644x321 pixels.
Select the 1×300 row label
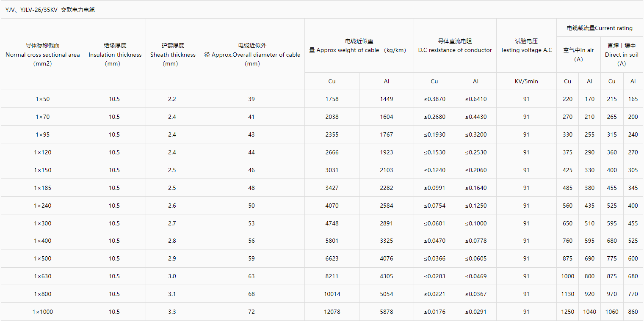click(42, 223)
